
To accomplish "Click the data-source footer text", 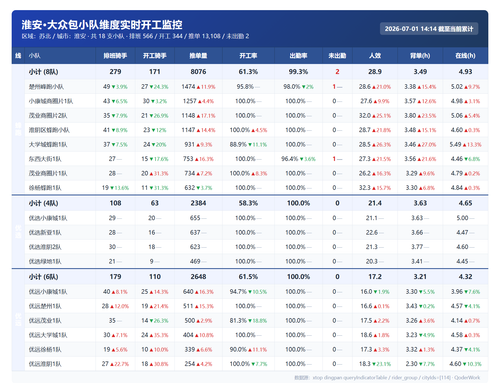I will tap(387, 378).
